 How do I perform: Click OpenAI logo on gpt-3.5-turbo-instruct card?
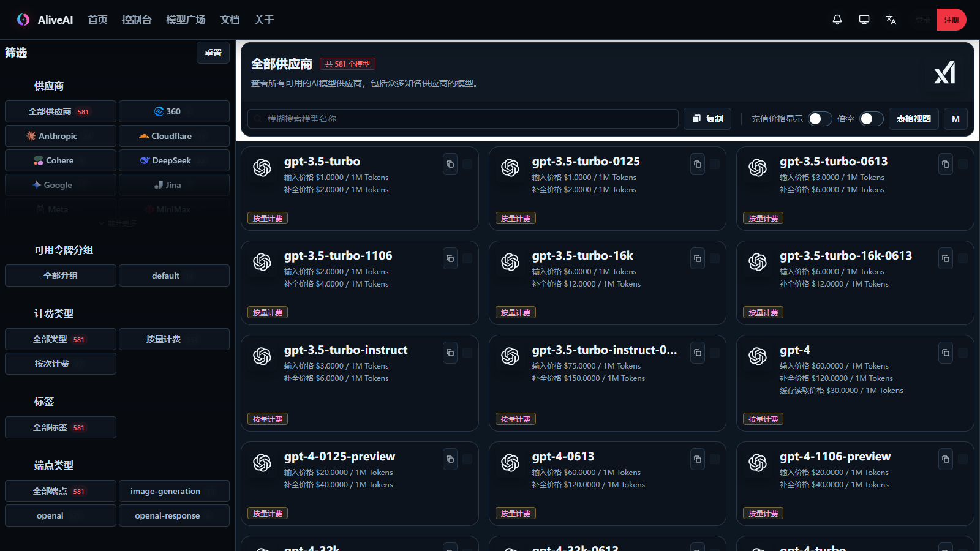tap(262, 356)
